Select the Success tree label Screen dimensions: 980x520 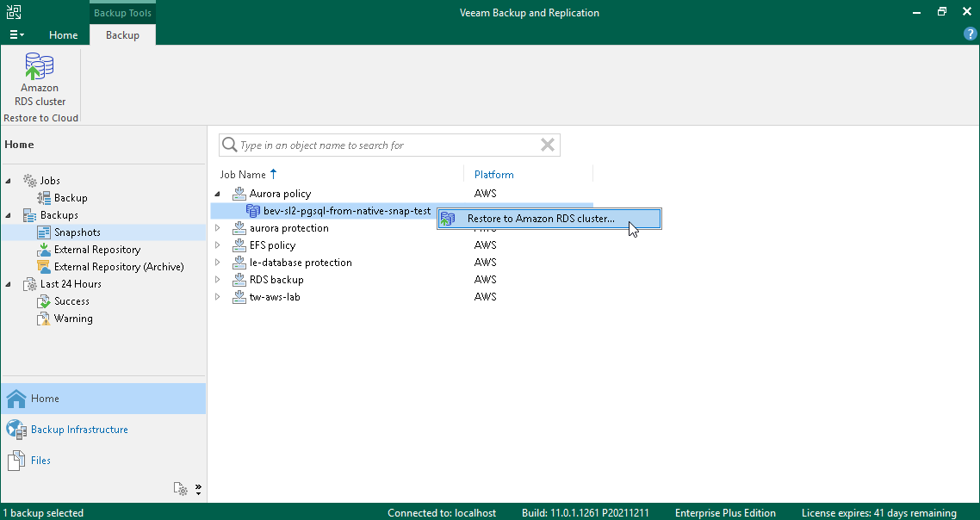pos(71,301)
